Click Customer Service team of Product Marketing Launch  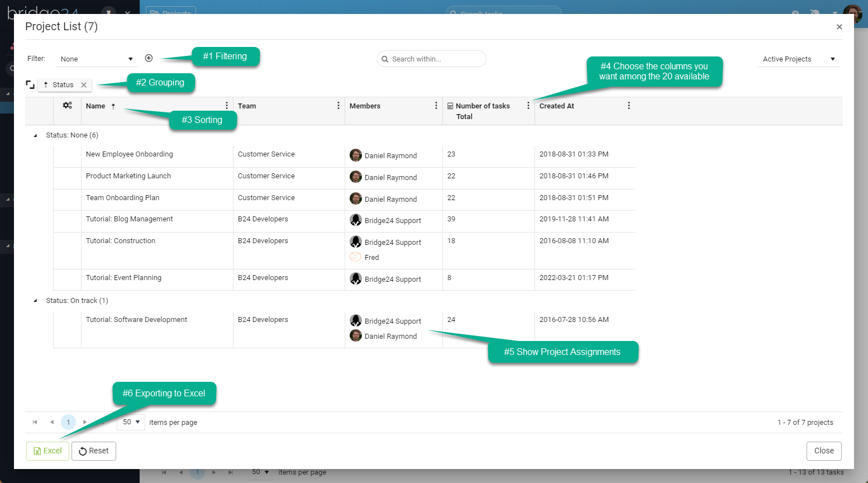pos(266,176)
